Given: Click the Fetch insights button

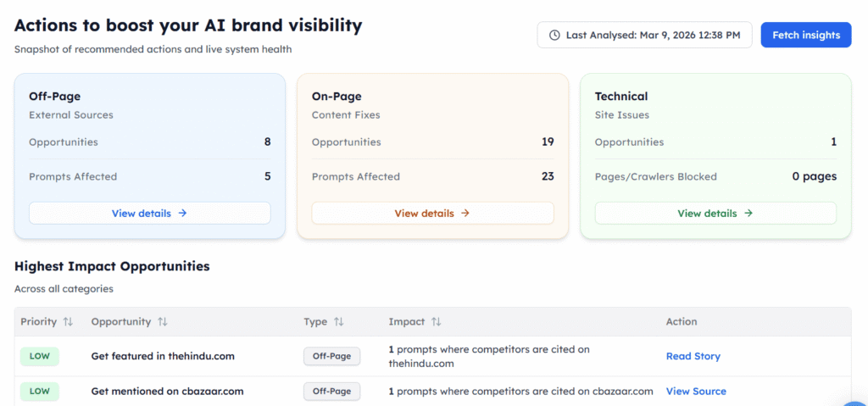Looking at the screenshot, I should coord(806,35).
